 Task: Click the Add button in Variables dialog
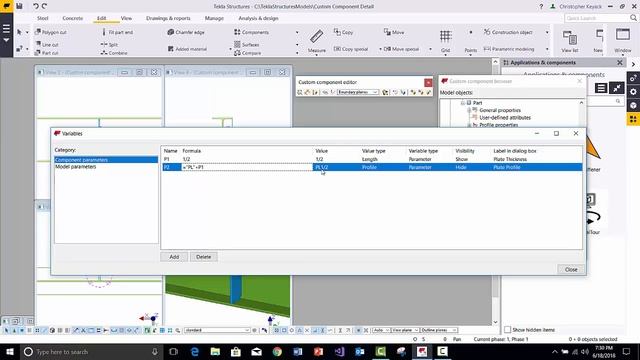tap(174, 257)
